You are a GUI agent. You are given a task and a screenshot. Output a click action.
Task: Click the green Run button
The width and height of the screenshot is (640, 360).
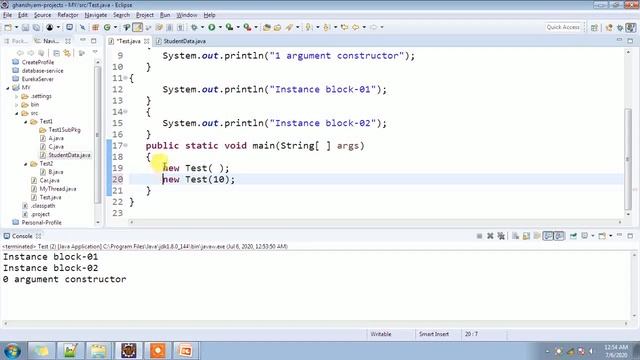click(211, 27)
